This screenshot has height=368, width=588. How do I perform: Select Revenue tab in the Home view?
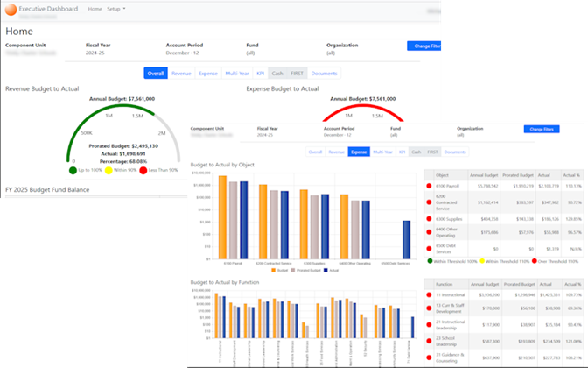pos(181,74)
